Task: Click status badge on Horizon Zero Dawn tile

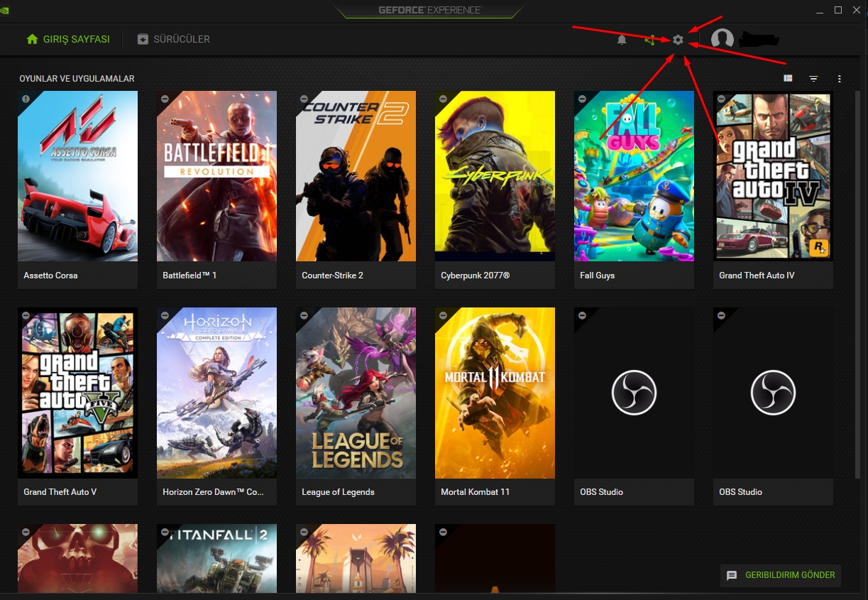Action: pyautogui.click(x=165, y=316)
